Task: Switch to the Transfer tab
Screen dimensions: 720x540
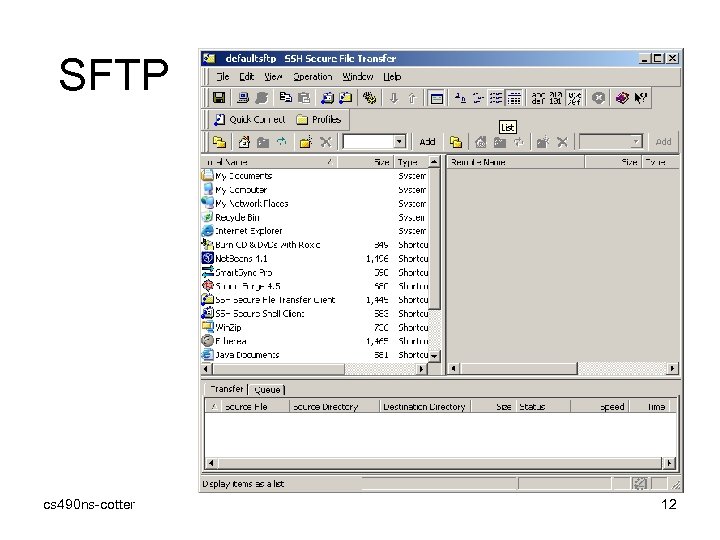Action: (226, 389)
